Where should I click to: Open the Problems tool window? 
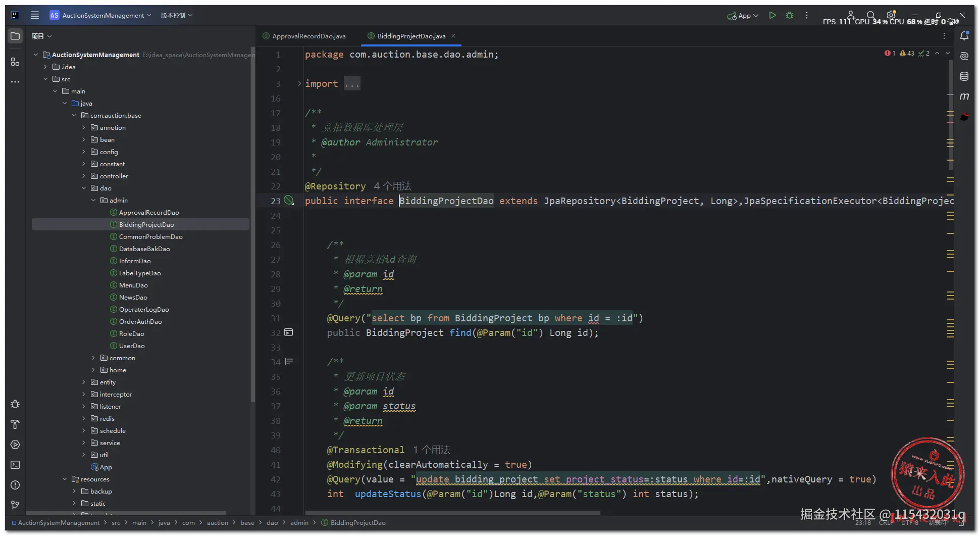(x=15, y=485)
